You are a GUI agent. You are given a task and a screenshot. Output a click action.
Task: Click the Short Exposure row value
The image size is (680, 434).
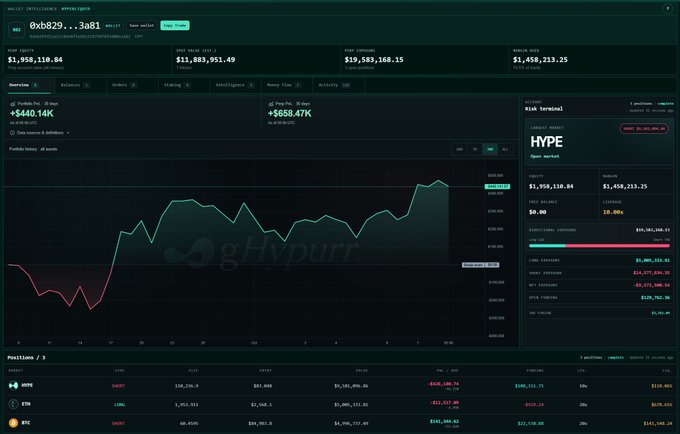point(651,273)
